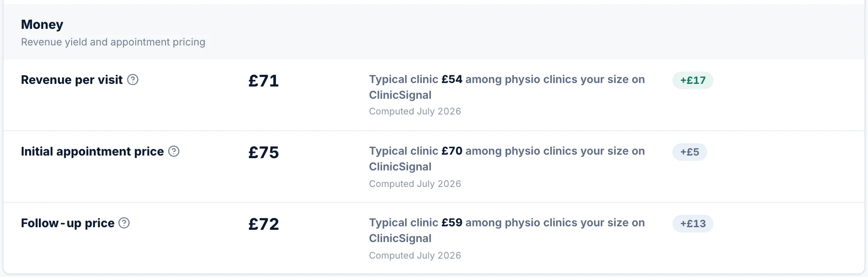Click the +£17 difference badge

(x=692, y=80)
